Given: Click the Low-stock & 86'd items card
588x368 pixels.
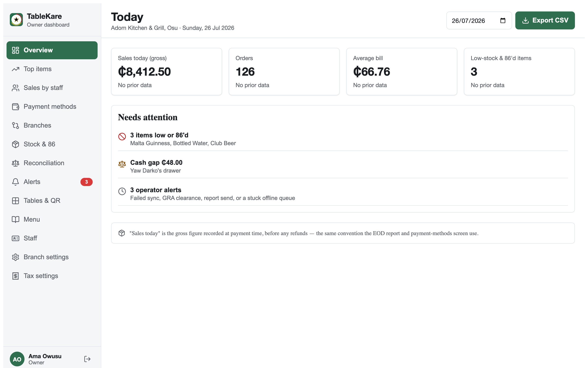Looking at the screenshot, I should 519,72.
